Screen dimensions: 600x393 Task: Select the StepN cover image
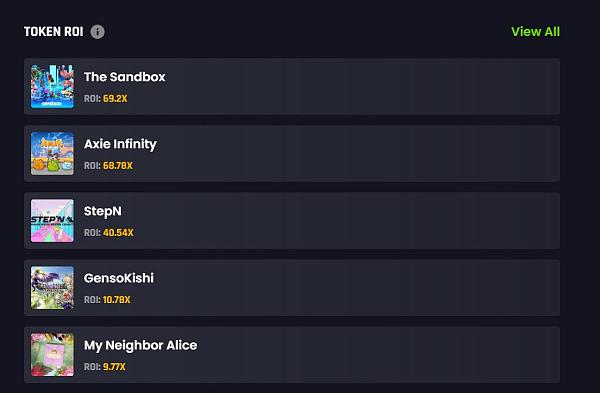point(52,220)
